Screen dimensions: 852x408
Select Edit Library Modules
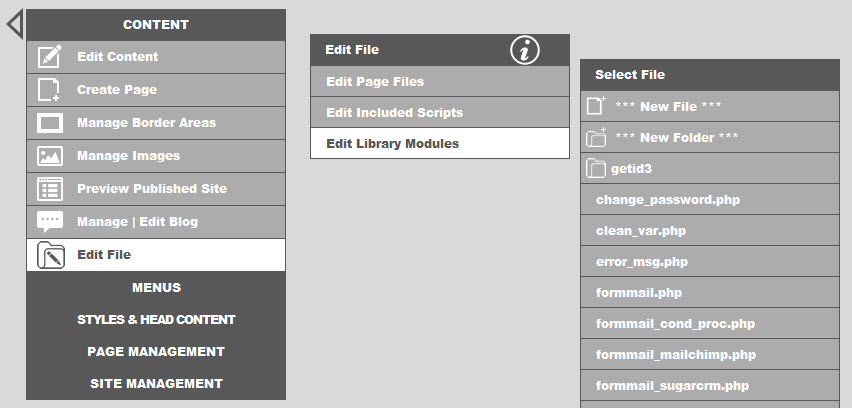point(440,143)
